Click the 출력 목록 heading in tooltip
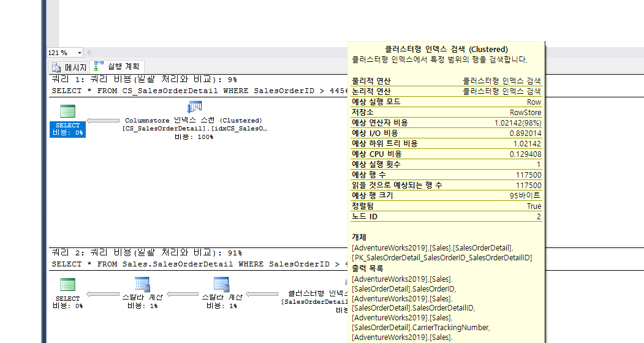The height and width of the screenshot is (343, 644). [368, 268]
